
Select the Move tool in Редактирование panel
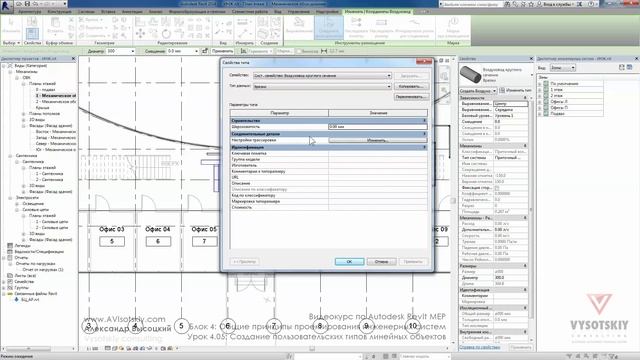(x=140, y=33)
